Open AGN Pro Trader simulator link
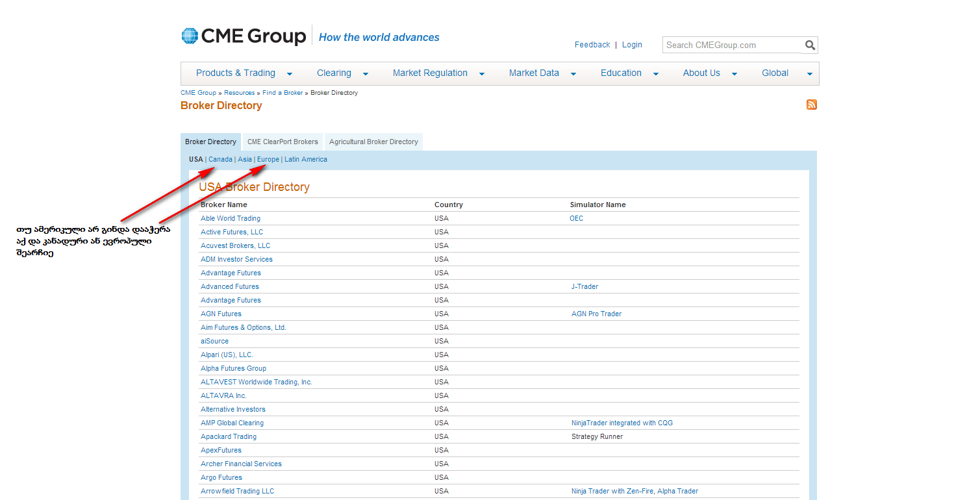 (597, 314)
